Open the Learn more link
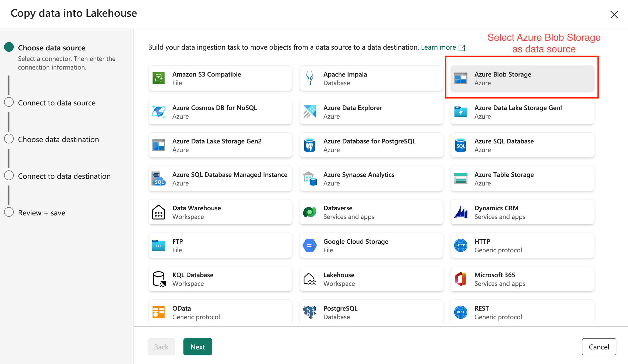Screen dimensions: 628x364 pyautogui.click(x=438, y=47)
